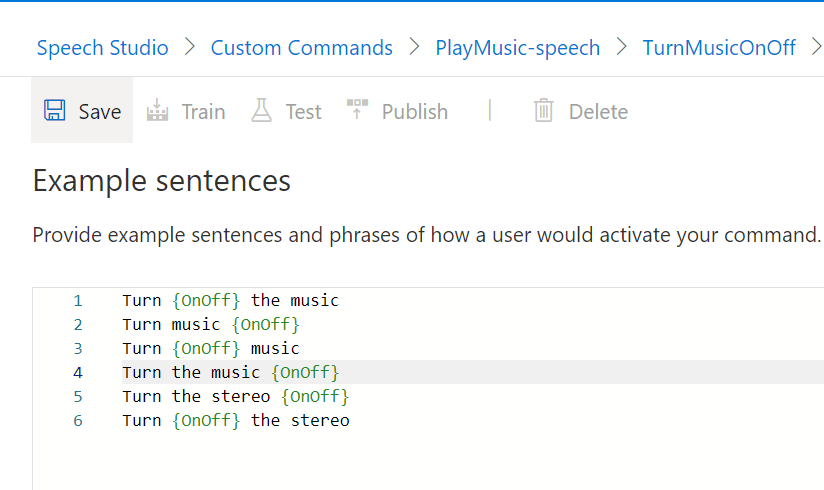This screenshot has height=490, width=824.
Task: Select the TurnMusicOnOff breadcrumb
Action: click(x=719, y=47)
